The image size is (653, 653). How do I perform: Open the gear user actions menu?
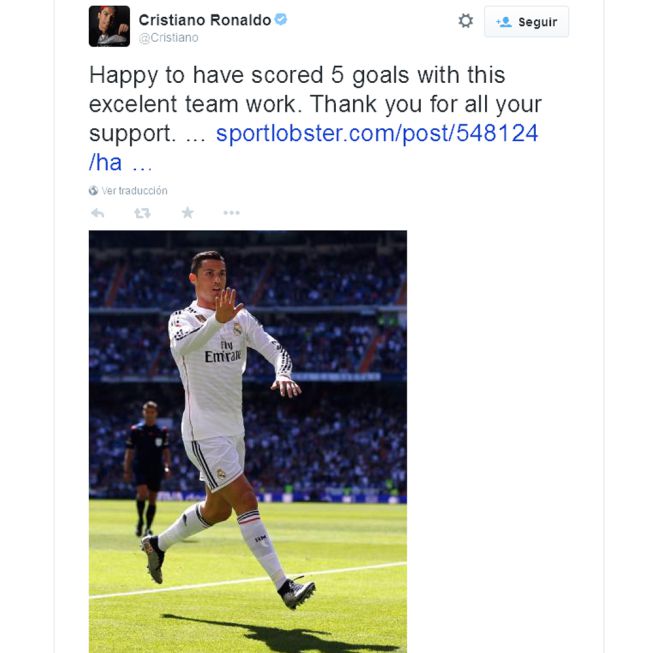[466, 21]
